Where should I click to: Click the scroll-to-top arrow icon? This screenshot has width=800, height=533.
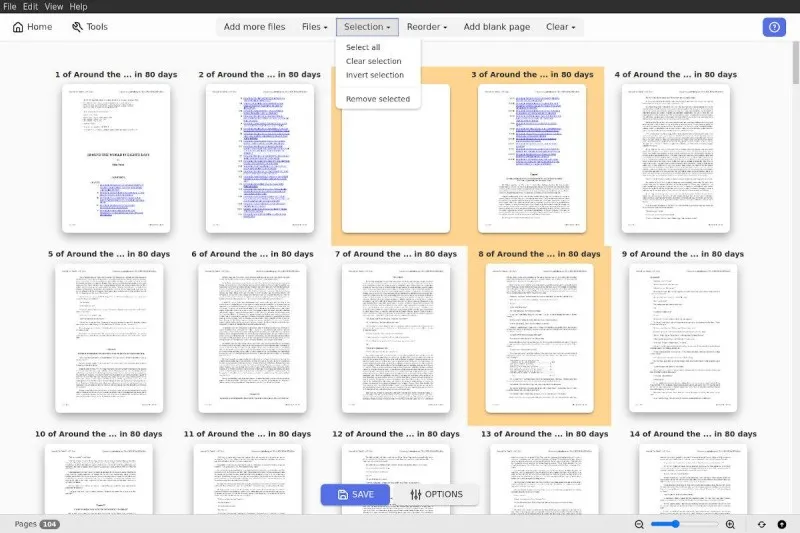781,524
